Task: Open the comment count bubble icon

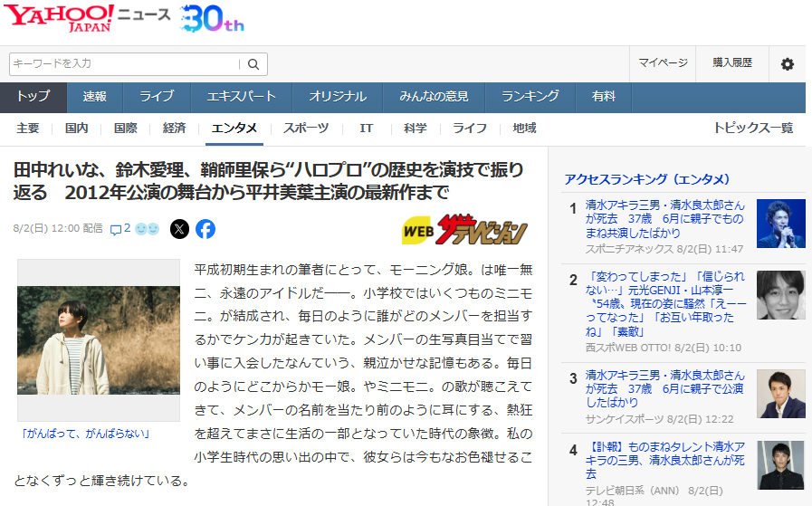Action: (x=116, y=229)
